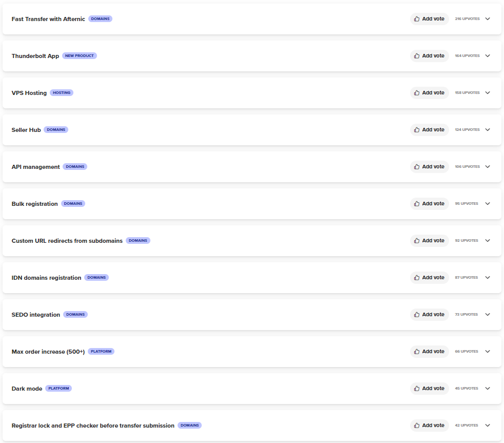
Task: Expand Custom URL redirects from subdomains details
Action: point(488,240)
